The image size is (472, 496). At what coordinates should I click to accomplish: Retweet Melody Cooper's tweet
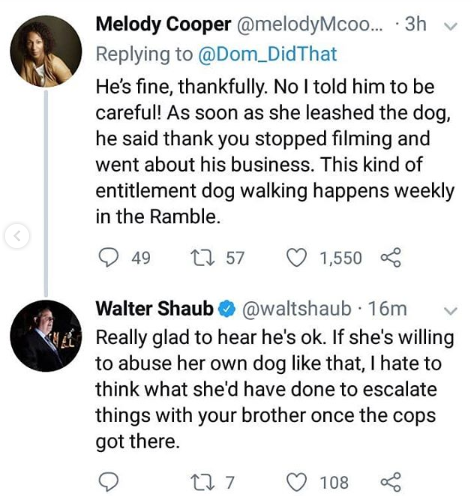coord(198,258)
